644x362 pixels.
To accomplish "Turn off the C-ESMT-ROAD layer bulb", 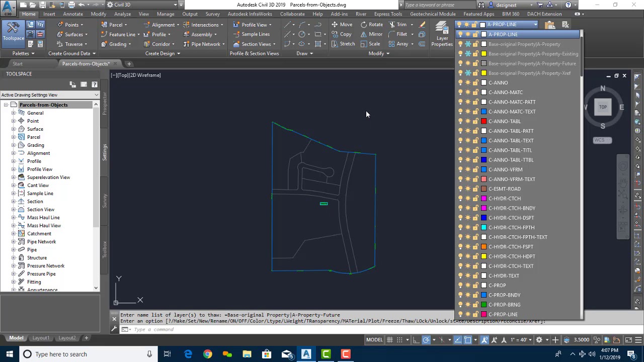I will pos(460,189).
